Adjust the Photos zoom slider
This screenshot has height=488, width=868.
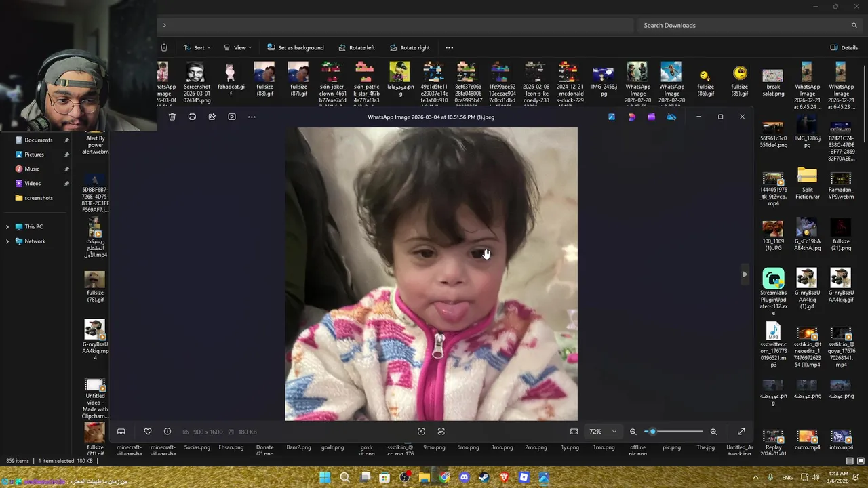click(x=673, y=432)
